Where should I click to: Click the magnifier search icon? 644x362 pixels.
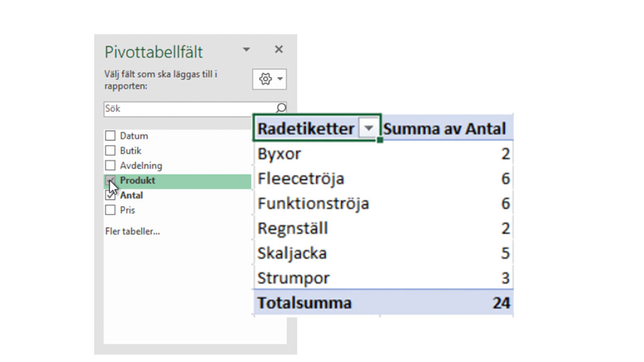click(281, 108)
